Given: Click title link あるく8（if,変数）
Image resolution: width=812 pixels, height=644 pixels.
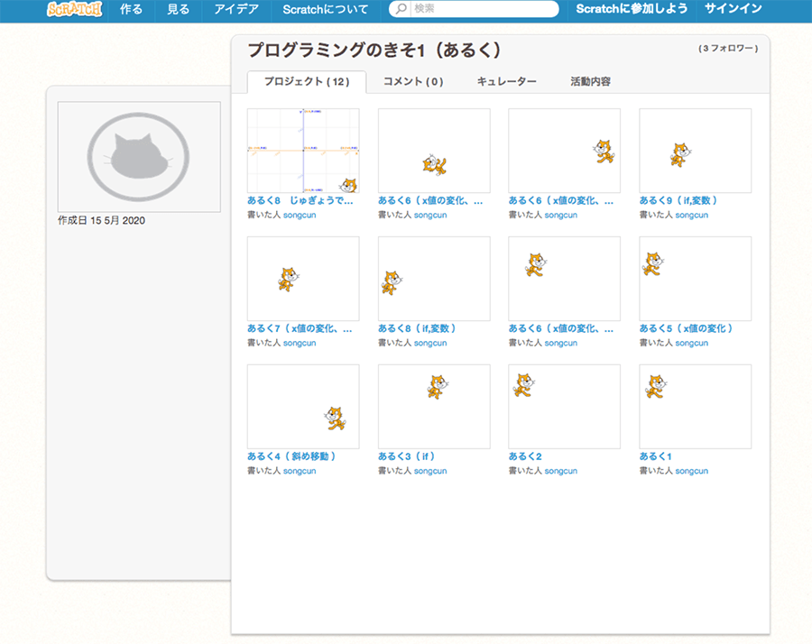Looking at the screenshot, I should pos(417,328).
